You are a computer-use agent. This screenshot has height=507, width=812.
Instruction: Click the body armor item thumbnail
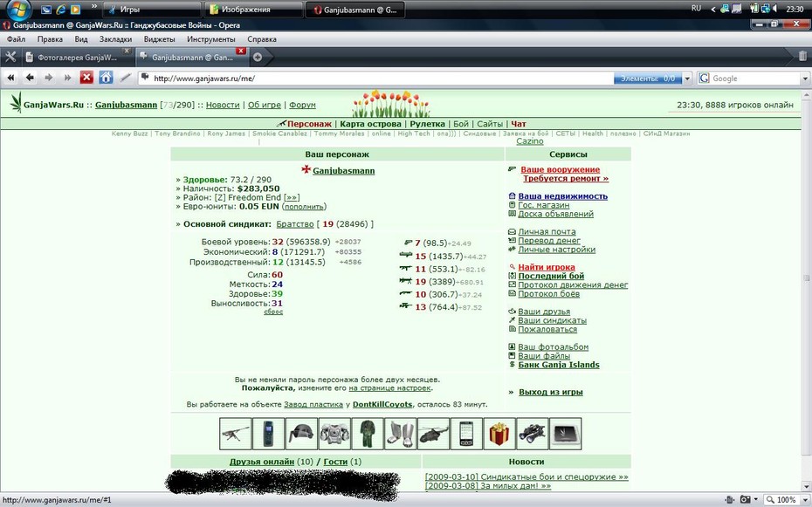(x=334, y=434)
